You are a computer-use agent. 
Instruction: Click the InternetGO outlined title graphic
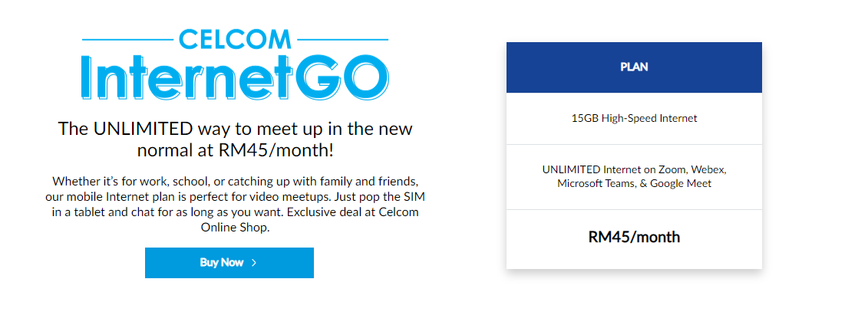(x=236, y=77)
